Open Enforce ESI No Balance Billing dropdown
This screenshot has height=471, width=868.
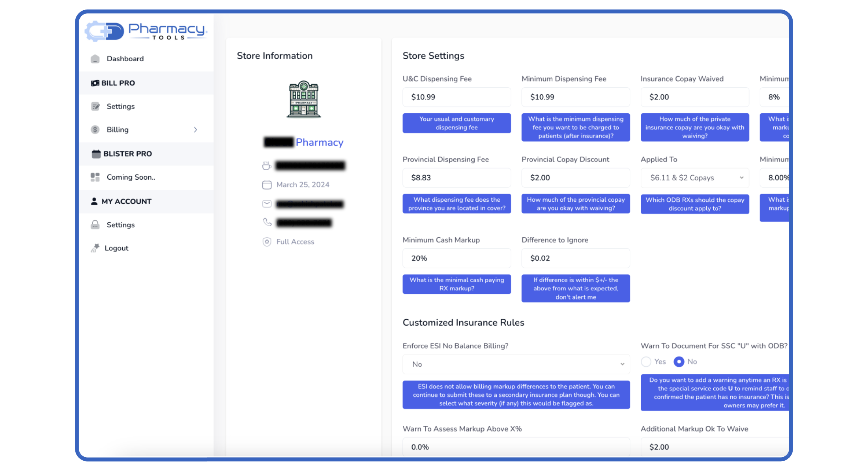click(516, 364)
